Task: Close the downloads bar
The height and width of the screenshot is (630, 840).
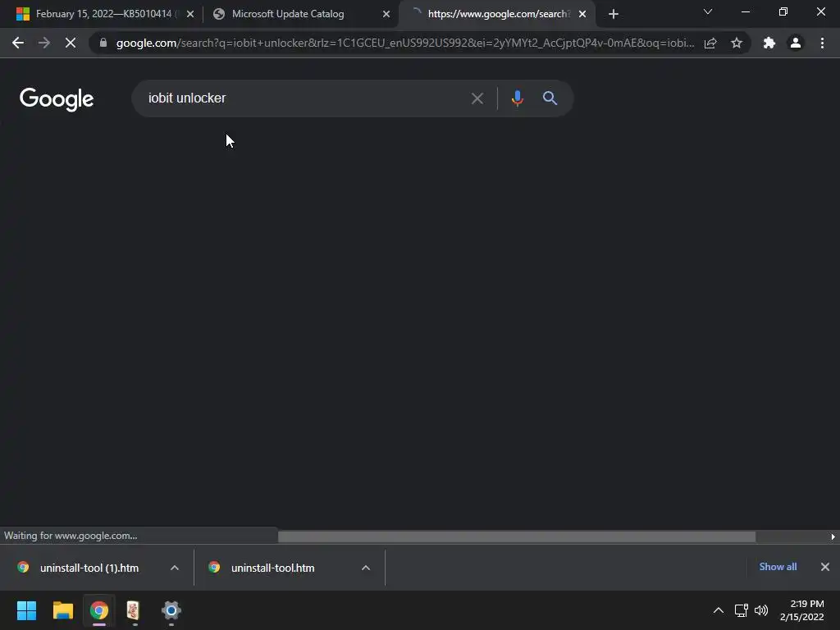Action: (x=825, y=567)
